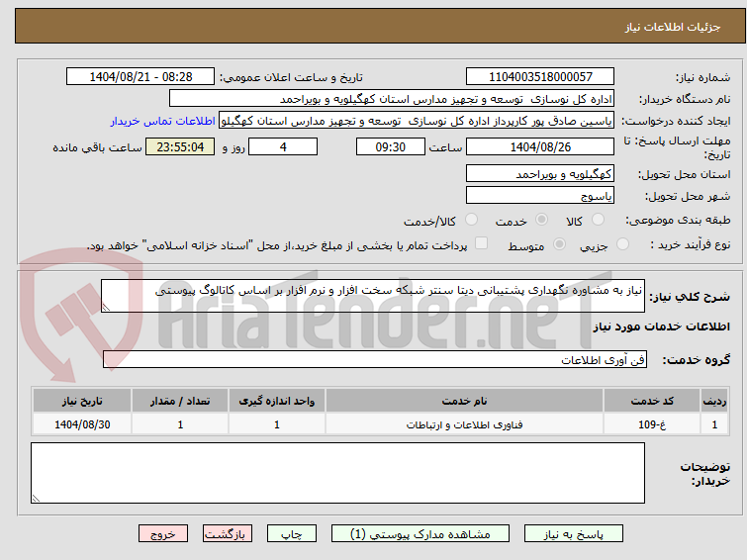Select the جزیی purchase type radio
Image resolution: width=747 pixels, height=560 pixels.
pyautogui.click(x=622, y=244)
